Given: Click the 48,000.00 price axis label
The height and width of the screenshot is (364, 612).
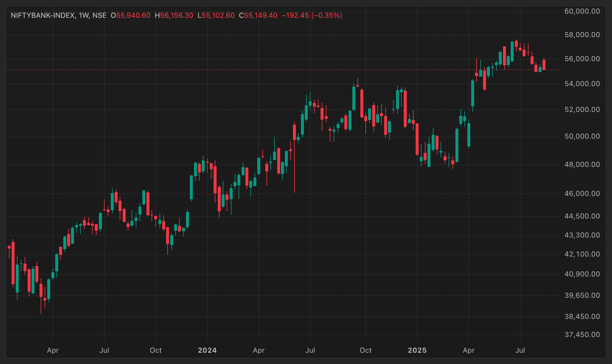Looking at the screenshot, I should pos(582,164).
